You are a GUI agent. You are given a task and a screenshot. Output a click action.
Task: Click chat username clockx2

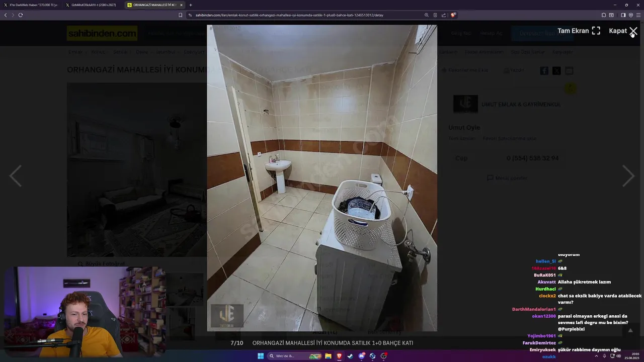click(x=547, y=296)
